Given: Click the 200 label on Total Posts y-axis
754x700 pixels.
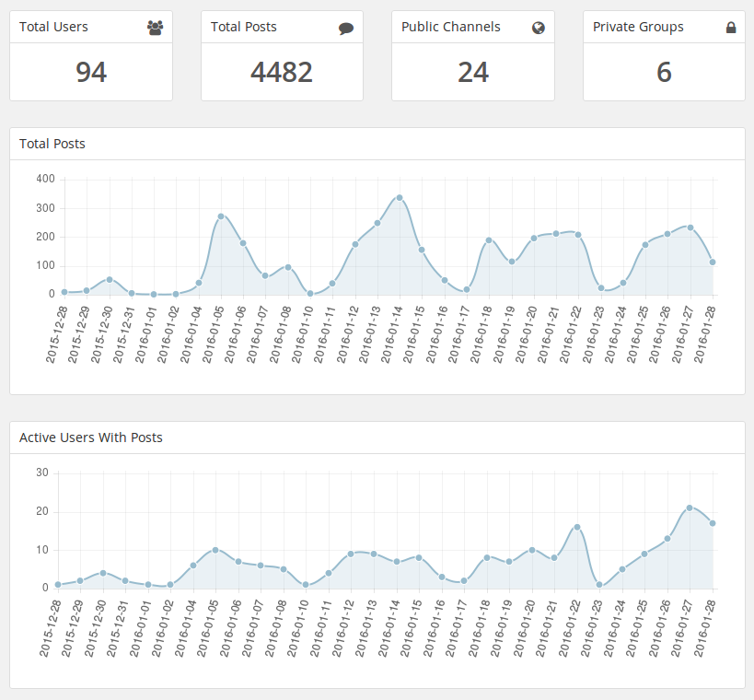Looking at the screenshot, I should pyautogui.click(x=46, y=237).
